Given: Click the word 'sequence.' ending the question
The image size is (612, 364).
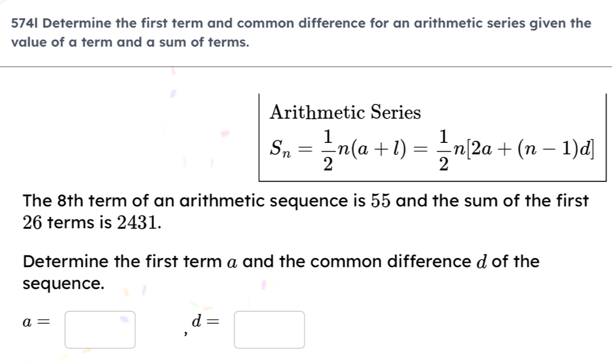Looking at the screenshot, I should (x=63, y=284).
